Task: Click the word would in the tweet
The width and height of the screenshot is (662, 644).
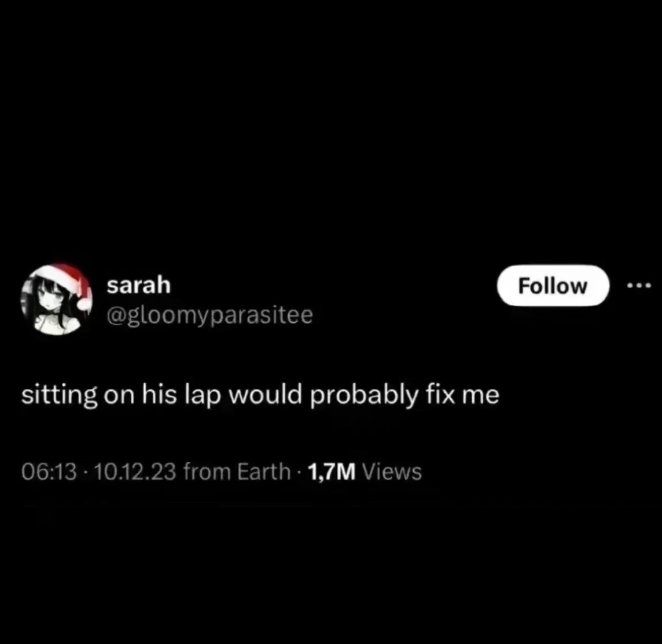Action: [266, 395]
